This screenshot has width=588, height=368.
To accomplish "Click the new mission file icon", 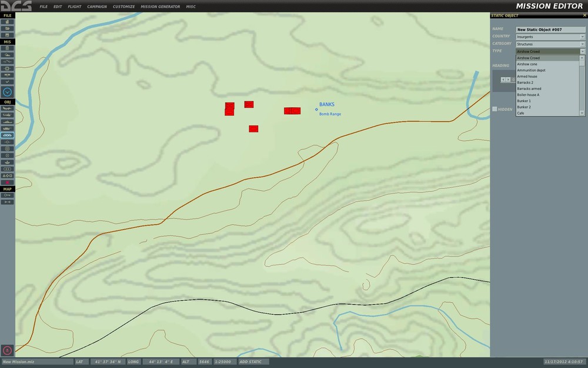I will pos(7,22).
